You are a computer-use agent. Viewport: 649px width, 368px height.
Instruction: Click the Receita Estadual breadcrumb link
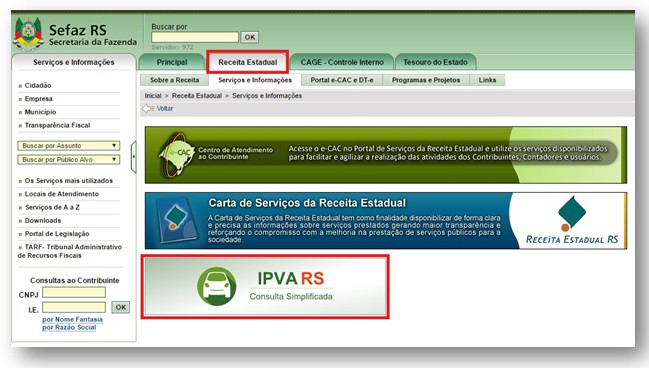click(197, 96)
